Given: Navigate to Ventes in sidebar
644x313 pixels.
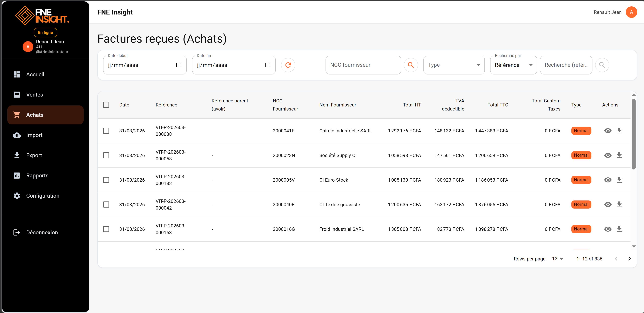Looking at the screenshot, I should coord(35,95).
